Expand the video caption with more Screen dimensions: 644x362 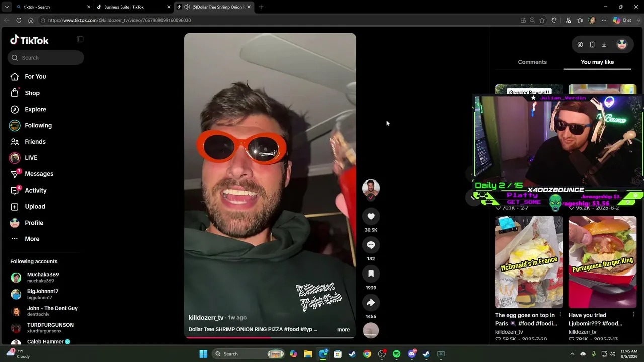point(343,330)
